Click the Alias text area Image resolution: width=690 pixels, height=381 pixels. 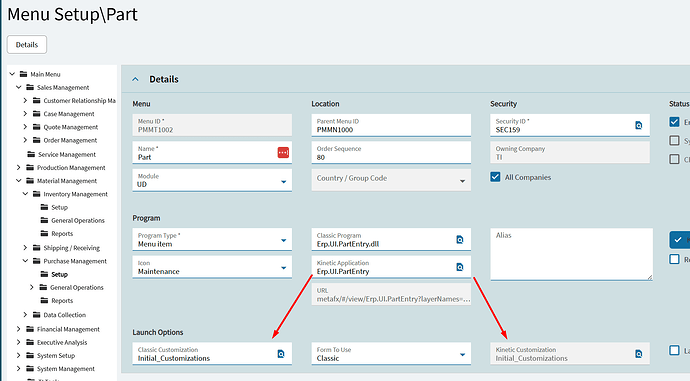(x=572, y=254)
